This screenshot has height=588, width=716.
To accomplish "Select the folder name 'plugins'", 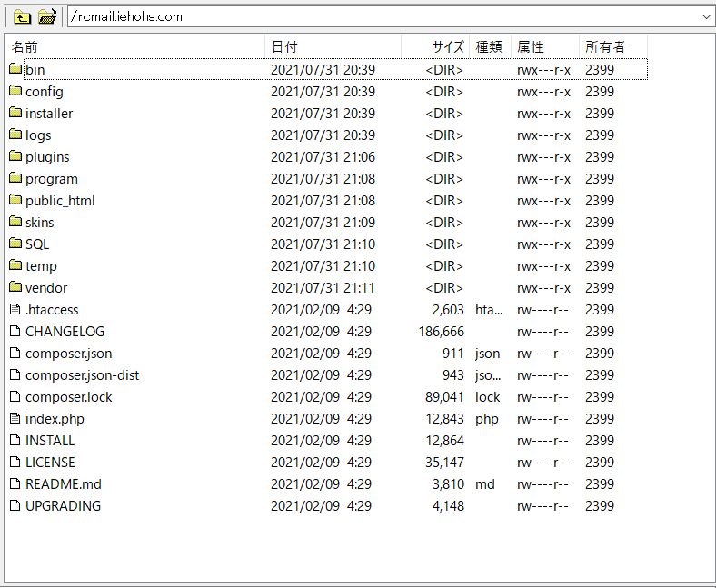I will 47,156.
